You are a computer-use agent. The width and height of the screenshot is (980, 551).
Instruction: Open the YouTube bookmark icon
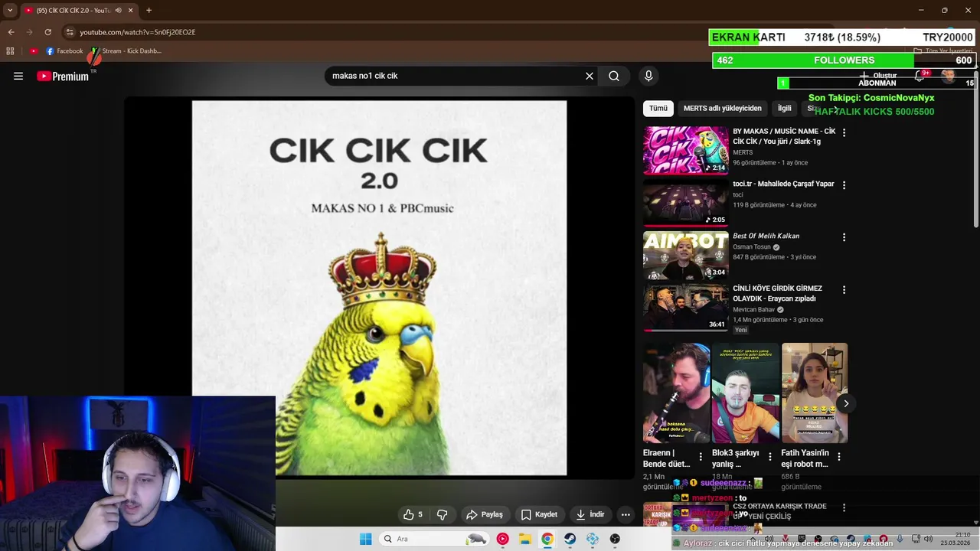click(x=34, y=51)
